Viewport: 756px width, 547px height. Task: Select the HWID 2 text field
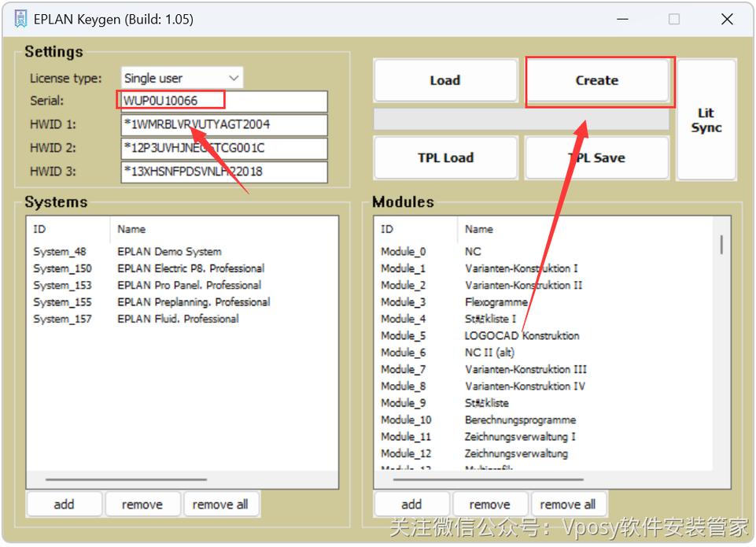(224, 148)
